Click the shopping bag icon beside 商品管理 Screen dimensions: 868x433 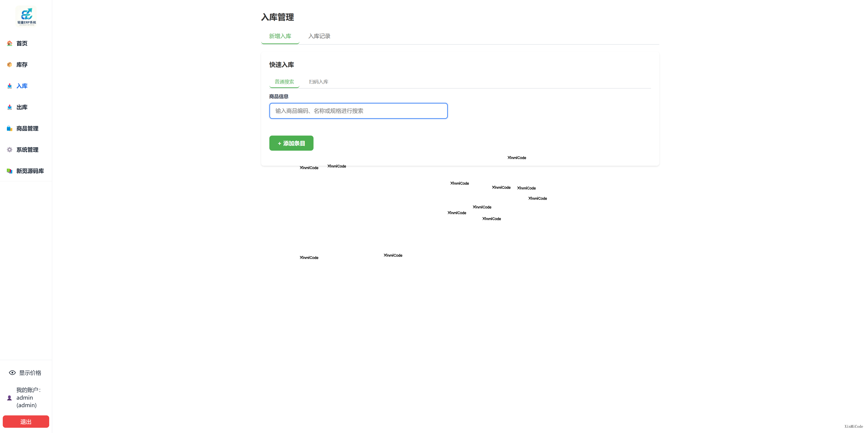pos(9,128)
